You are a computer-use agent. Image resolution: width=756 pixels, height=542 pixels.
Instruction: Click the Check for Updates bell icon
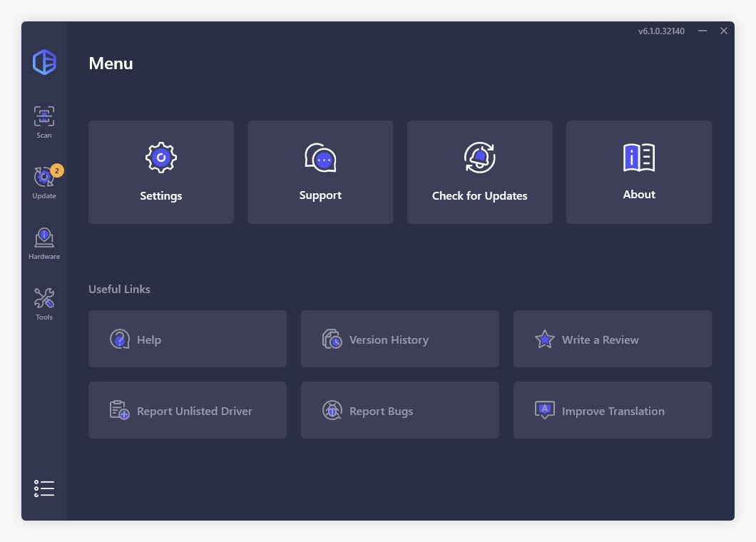tap(479, 157)
